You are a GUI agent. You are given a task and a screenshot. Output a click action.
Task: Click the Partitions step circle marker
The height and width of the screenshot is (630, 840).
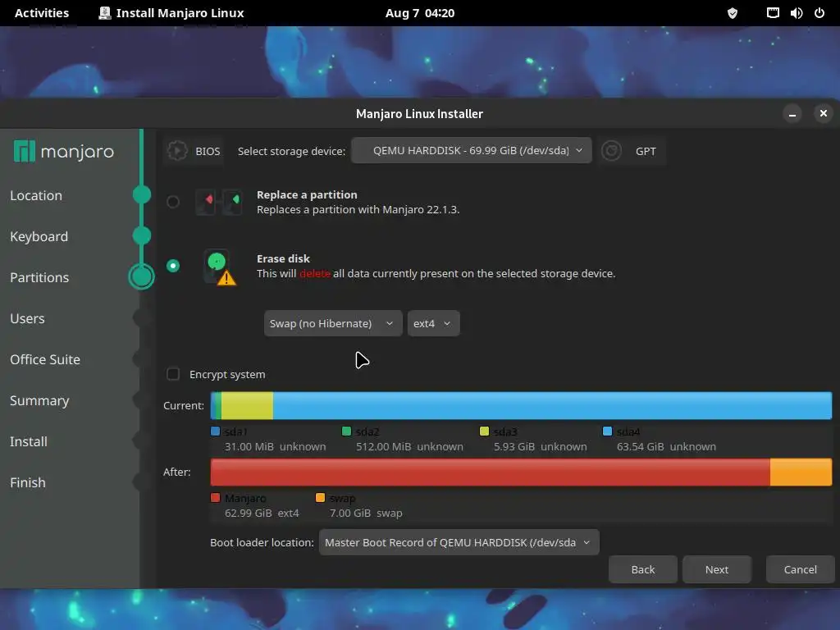pyautogui.click(x=141, y=277)
